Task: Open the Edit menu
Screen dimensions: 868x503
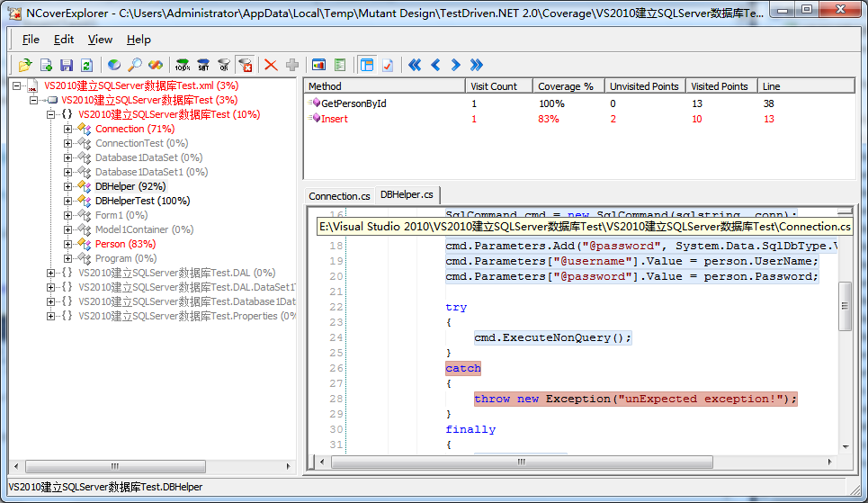Action: [x=64, y=40]
